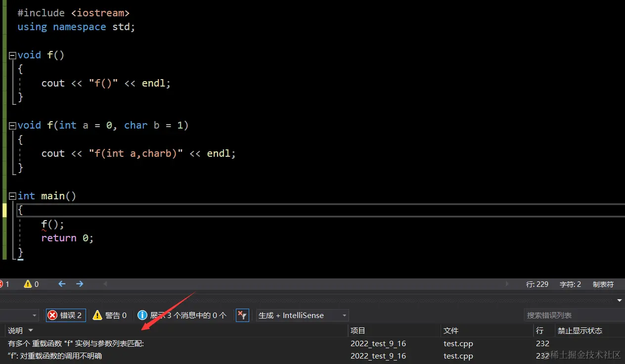625x364 pixels.
Task: Click the build-only filter icon in error list
Action: 242,315
